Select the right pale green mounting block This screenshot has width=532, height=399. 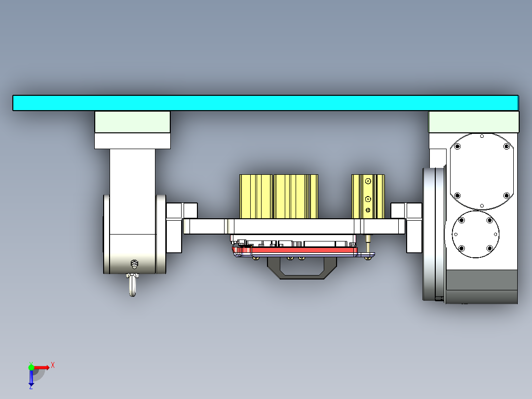tap(474, 122)
